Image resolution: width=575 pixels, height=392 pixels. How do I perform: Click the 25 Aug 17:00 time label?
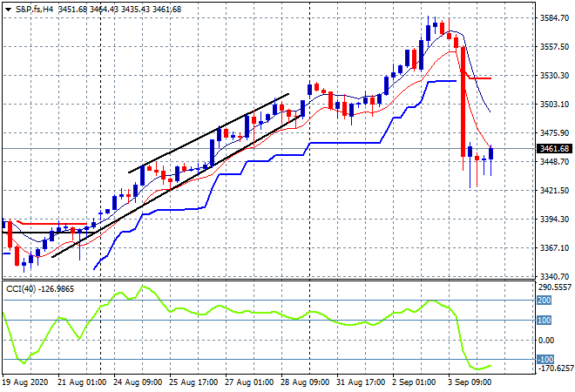[193, 382]
